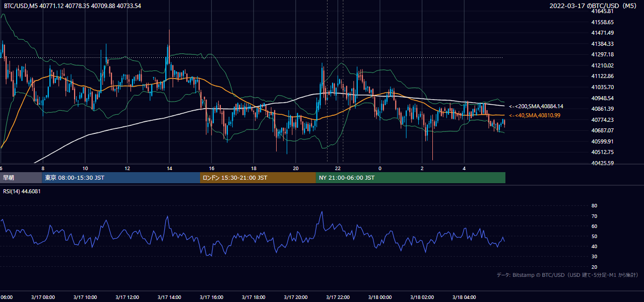Click price axis label 41558.65
Screen dimensions: 644x302
click(602, 22)
